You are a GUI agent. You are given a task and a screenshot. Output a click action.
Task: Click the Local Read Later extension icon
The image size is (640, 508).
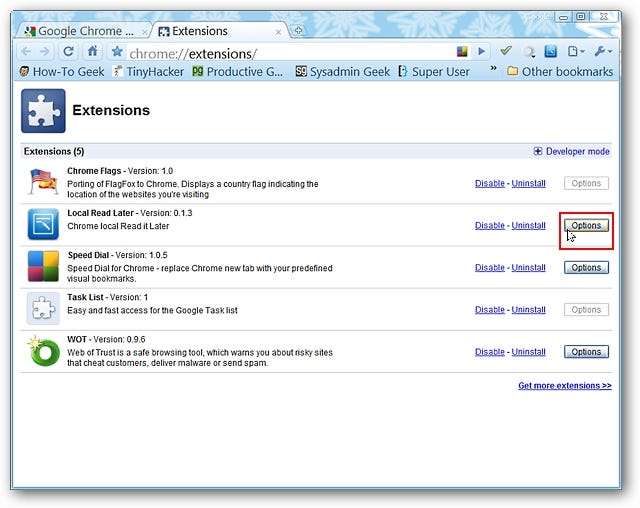click(43, 224)
